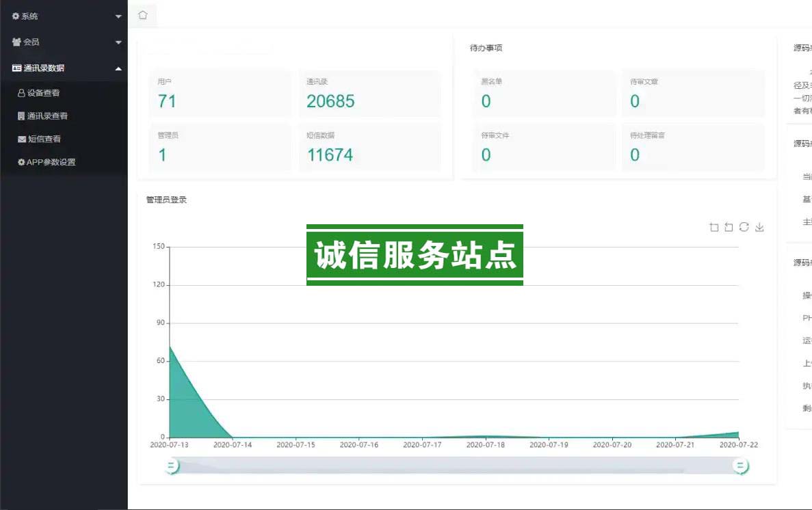Click the left handle of chart range slider
The height and width of the screenshot is (510, 812).
pyautogui.click(x=172, y=466)
